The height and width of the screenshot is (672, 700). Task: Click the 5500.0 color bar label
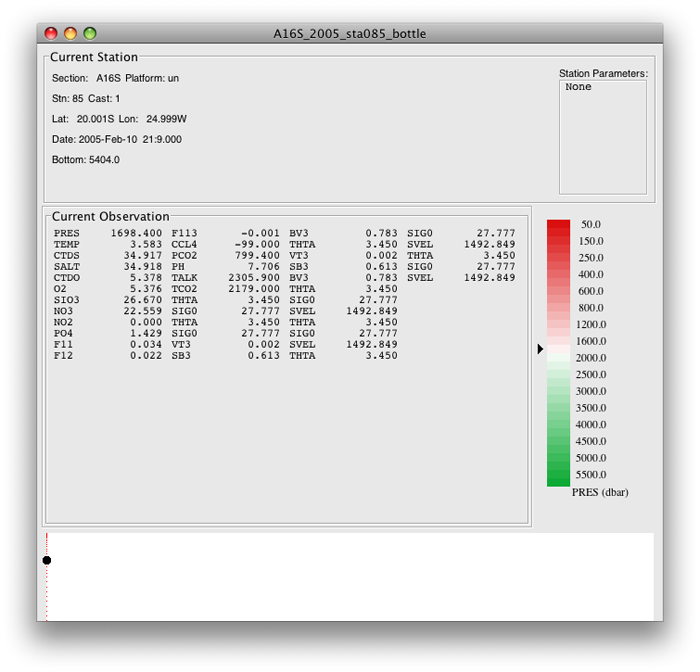(591, 474)
